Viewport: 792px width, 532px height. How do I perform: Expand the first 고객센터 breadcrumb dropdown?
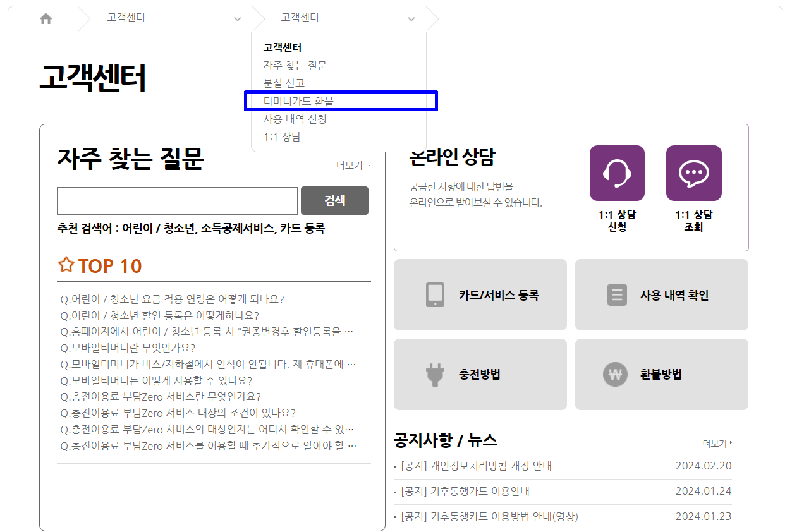pos(237,19)
